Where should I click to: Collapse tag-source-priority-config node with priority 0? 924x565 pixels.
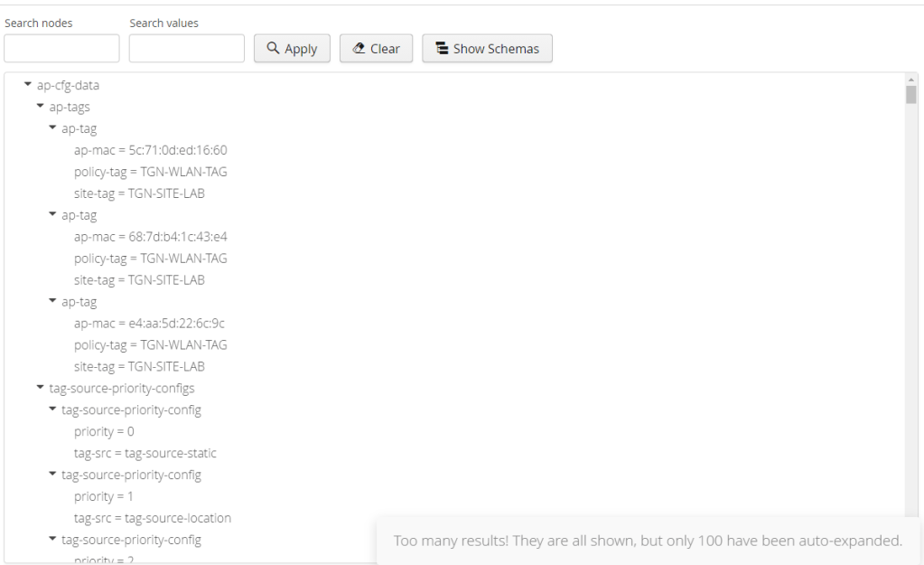tap(53, 410)
